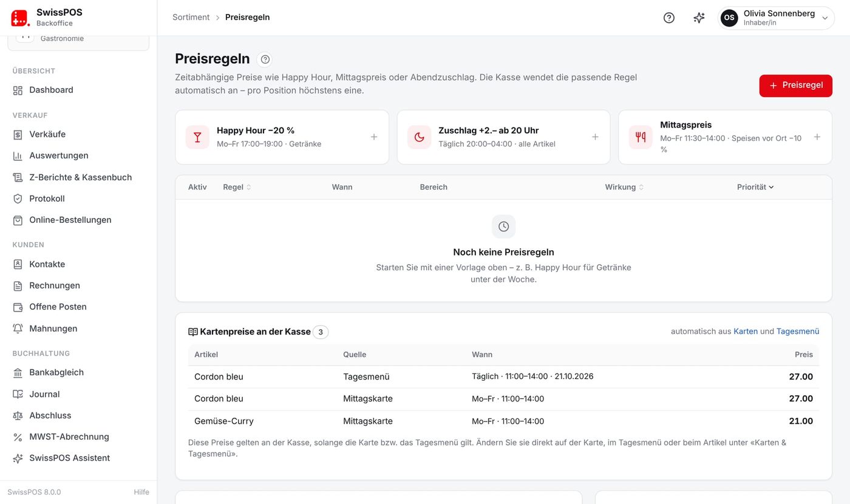Click the cutlery icon for Mittagspreis
Image resolution: width=850 pixels, height=504 pixels.
point(641,137)
